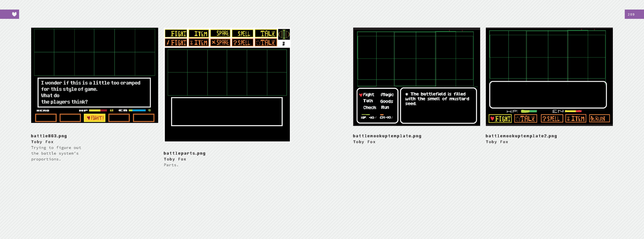Click the battleBG3.png filename caption
The width and height of the screenshot is (644, 239).
coord(49,136)
